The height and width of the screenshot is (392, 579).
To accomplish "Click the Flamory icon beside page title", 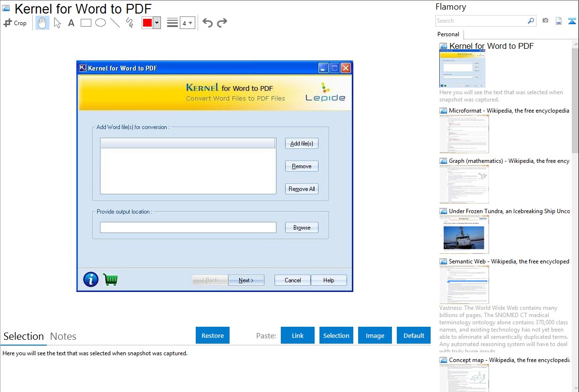I will 6,8.
